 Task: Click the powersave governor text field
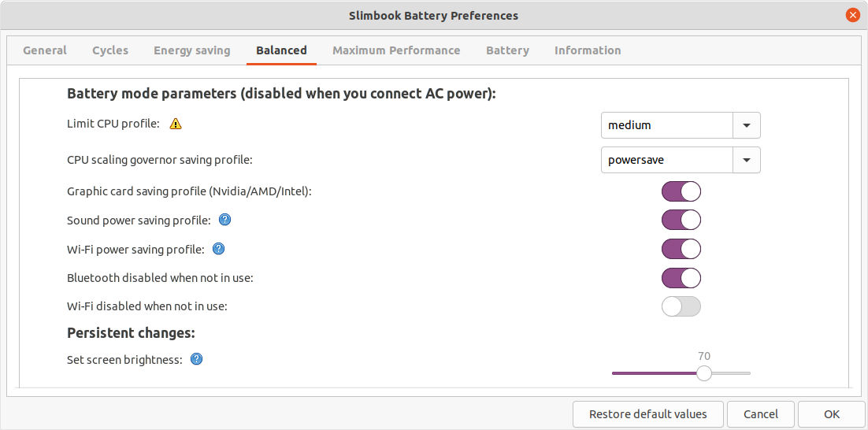click(666, 160)
